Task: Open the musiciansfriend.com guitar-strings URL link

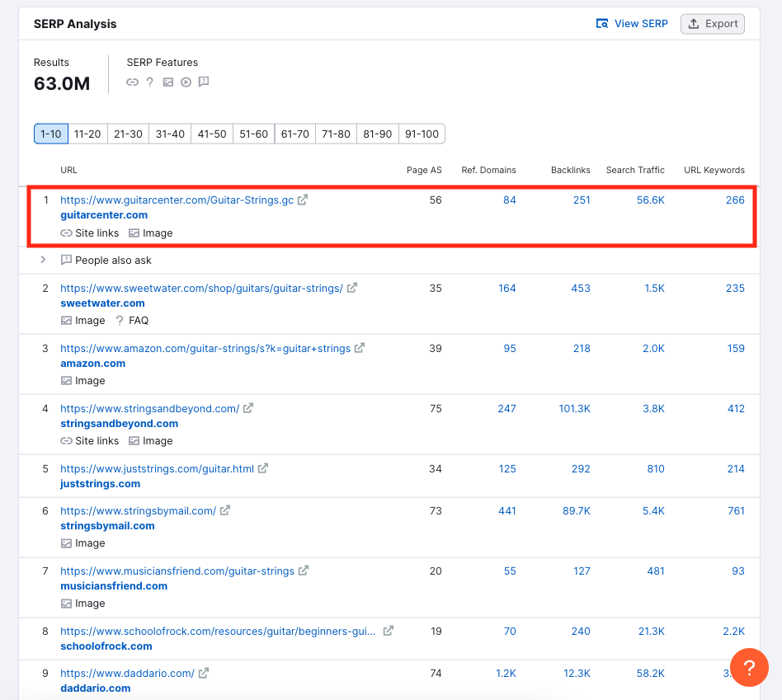Action: point(177,571)
